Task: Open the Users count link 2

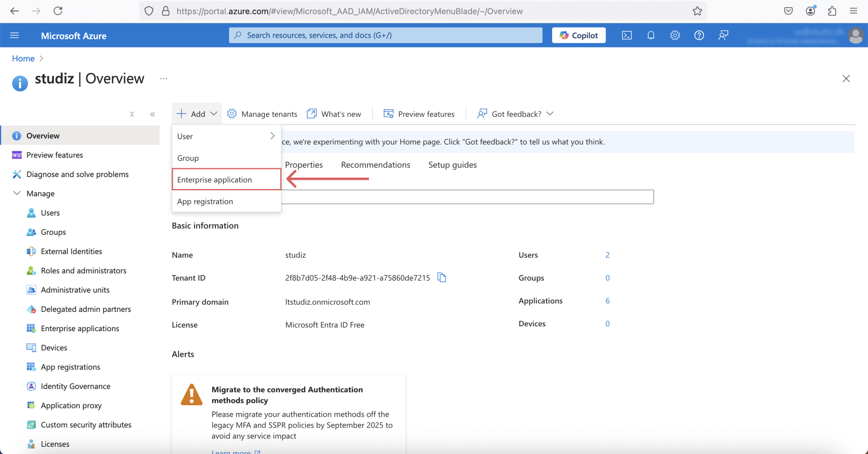Action: click(x=608, y=255)
